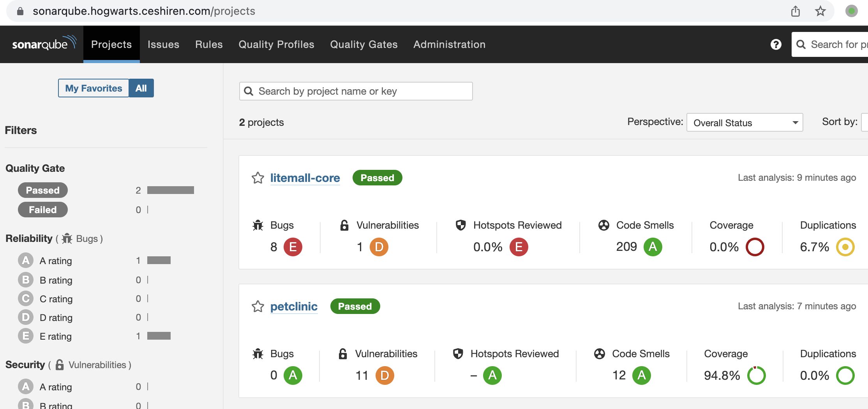Click litemall-core duplications ring indicator
868x409 pixels.
tap(845, 247)
